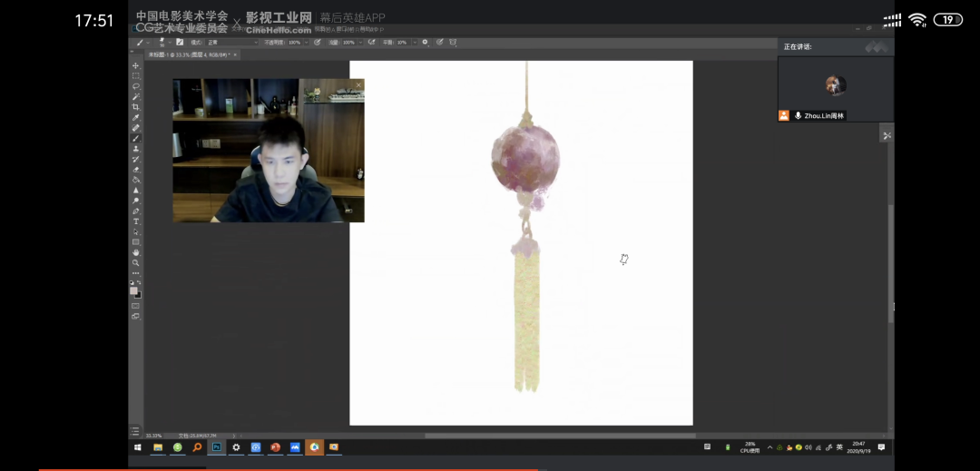
Task: Open the blend mode dropdown
Action: point(232,42)
